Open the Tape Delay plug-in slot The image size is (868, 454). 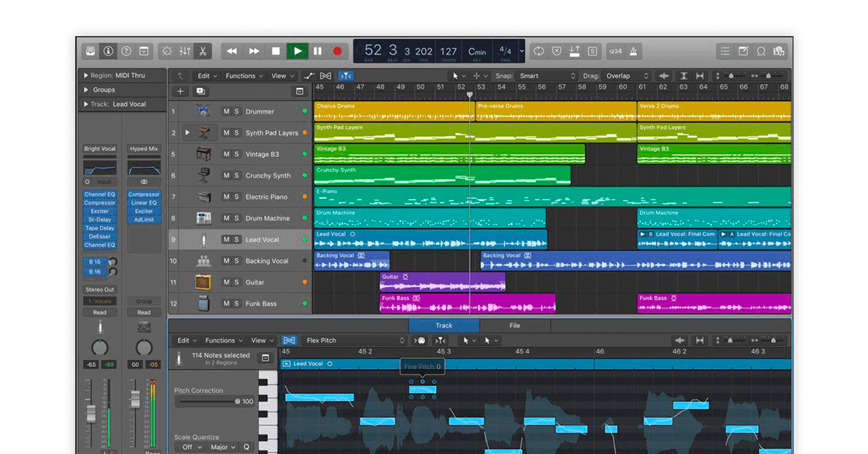point(100,228)
